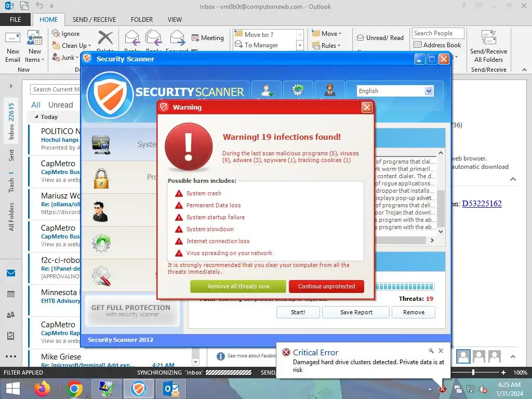Click the Ignore conversation icon

56,33
